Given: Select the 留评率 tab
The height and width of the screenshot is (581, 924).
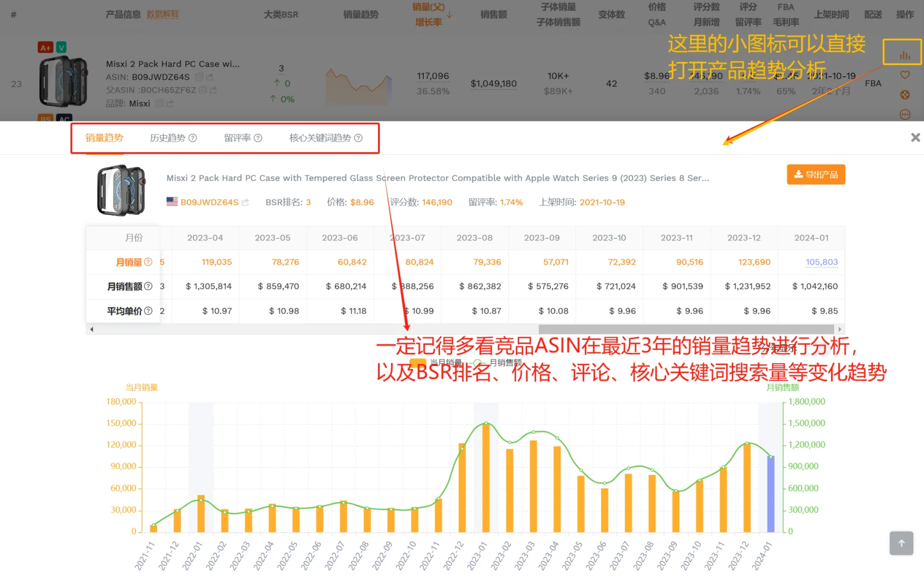Looking at the screenshot, I should [x=237, y=138].
